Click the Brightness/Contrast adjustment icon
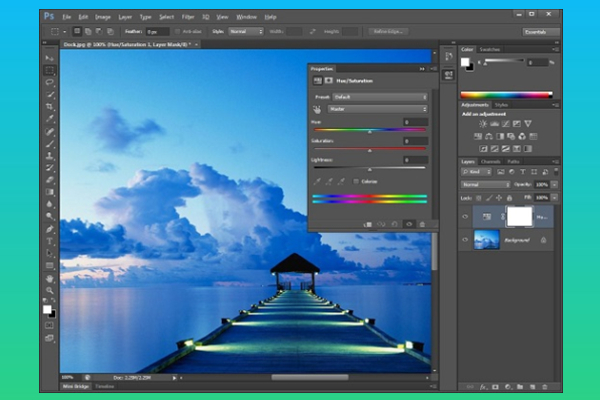Screen dimensions: 600x400 (482, 123)
